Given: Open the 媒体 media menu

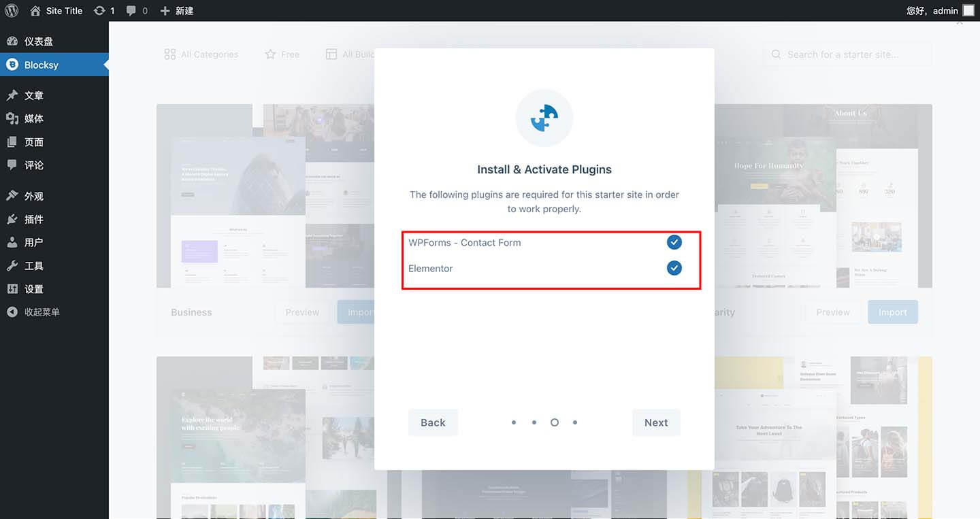Looking at the screenshot, I should point(54,118).
